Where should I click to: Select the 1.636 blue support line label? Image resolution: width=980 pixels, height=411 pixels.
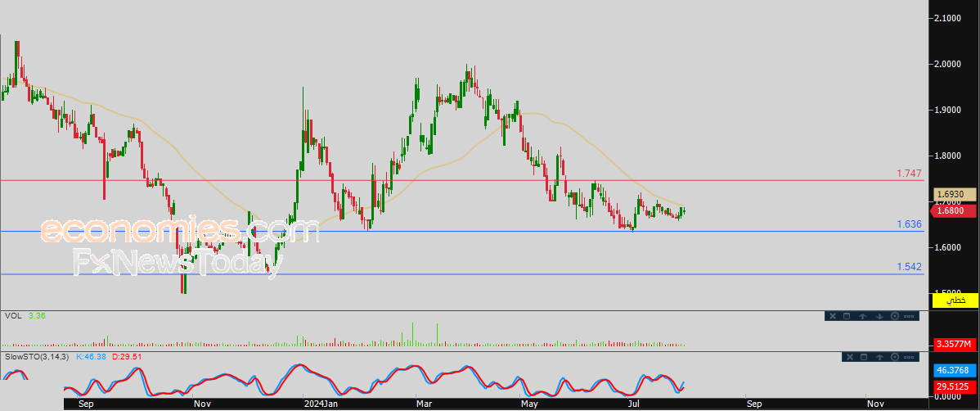[x=909, y=224]
